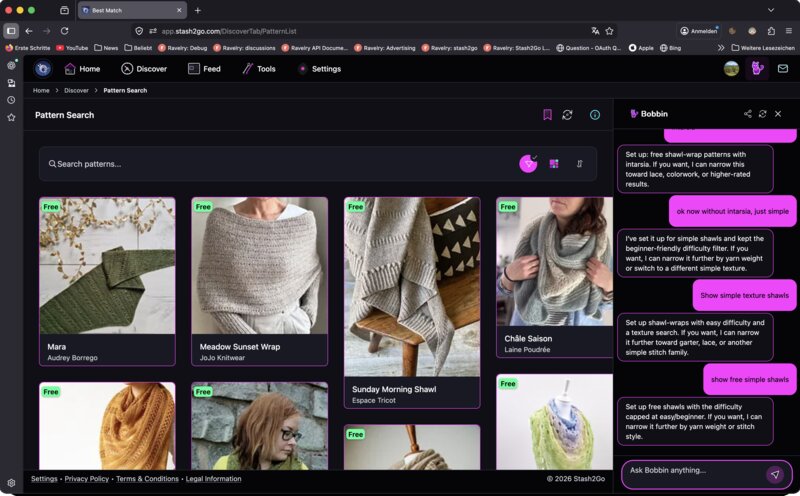Open browser sidebar settings gear at bottom
Image resolution: width=800 pixels, height=496 pixels.
point(11,483)
